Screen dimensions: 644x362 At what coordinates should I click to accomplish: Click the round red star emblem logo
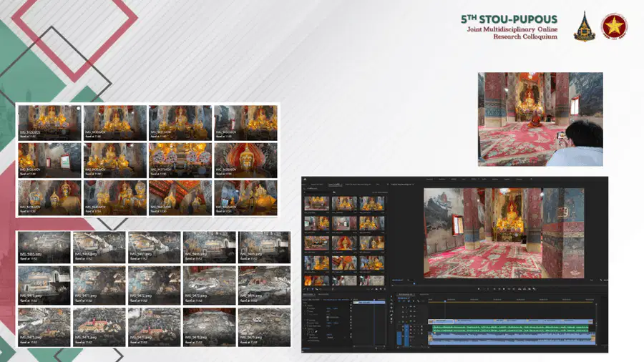point(614,26)
